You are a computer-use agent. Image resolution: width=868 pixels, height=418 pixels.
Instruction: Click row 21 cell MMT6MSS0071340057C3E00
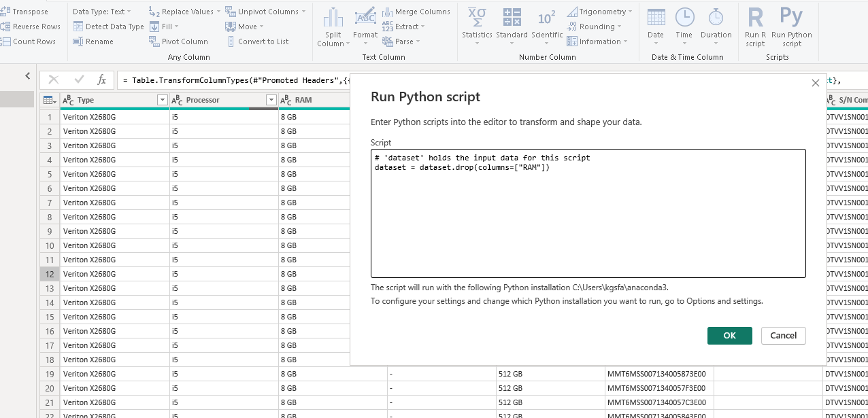pos(659,402)
